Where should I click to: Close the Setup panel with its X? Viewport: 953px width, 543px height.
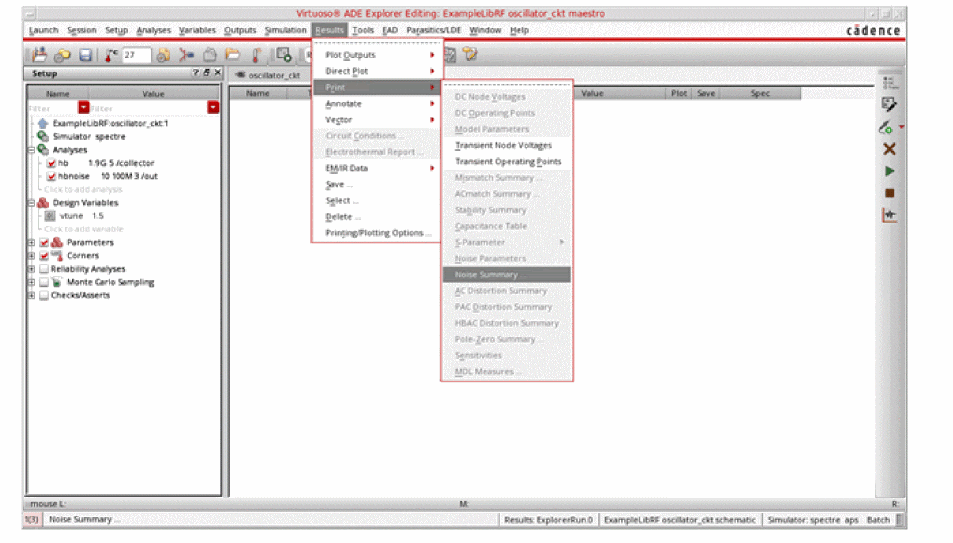click(x=218, y=73)
